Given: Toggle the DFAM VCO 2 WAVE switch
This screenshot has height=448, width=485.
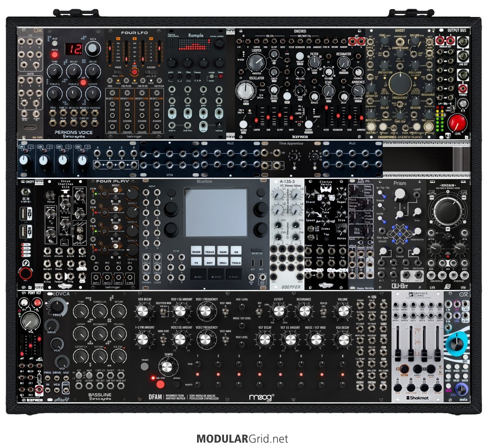Looking at the screenshot, I should (225, 340).
